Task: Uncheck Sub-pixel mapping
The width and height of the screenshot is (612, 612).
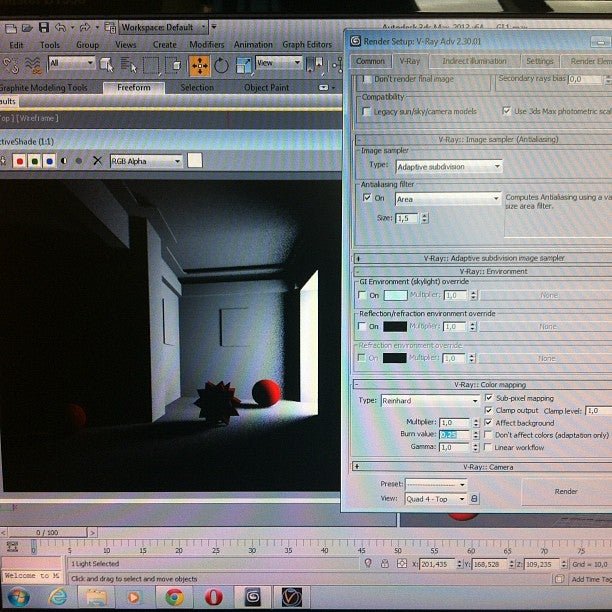Action: point(488,398)
